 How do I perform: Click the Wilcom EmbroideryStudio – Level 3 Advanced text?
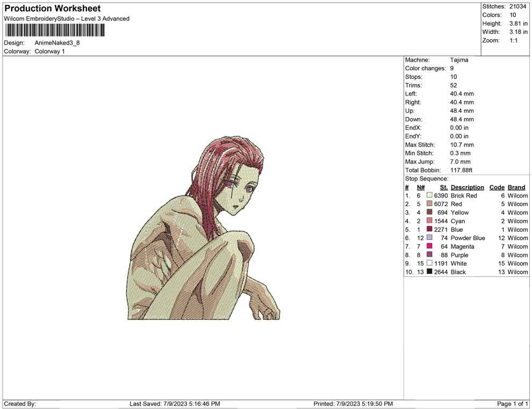coord(67,19)
